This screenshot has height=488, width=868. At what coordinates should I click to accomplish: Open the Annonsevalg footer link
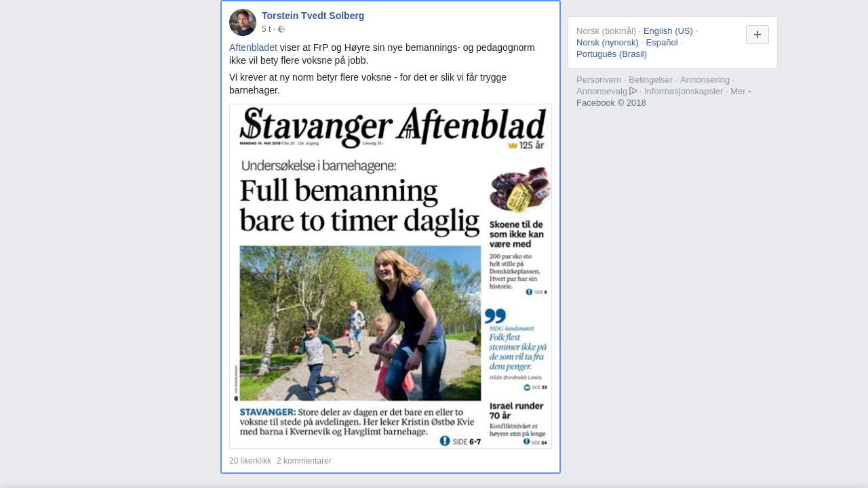(602, 91)
